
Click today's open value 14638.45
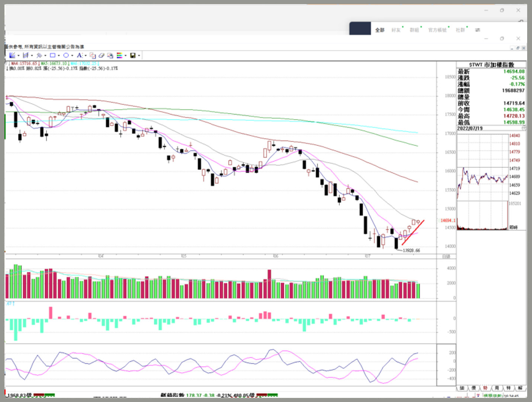[514, 109]
